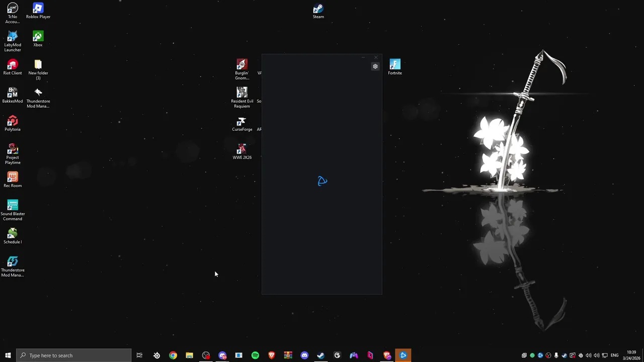Open OBS Studio from the taskbar
The width and height of the screenshot is (644, 362).
coord(206,355)
